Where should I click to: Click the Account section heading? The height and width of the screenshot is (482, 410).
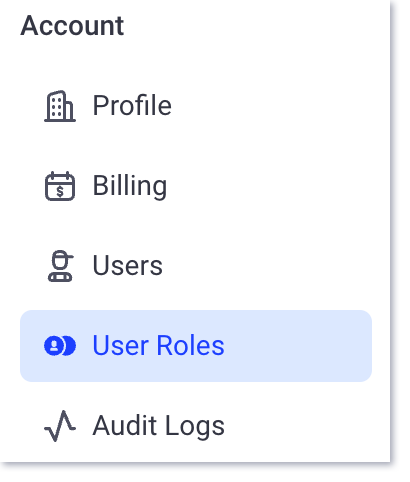point(72,26)
